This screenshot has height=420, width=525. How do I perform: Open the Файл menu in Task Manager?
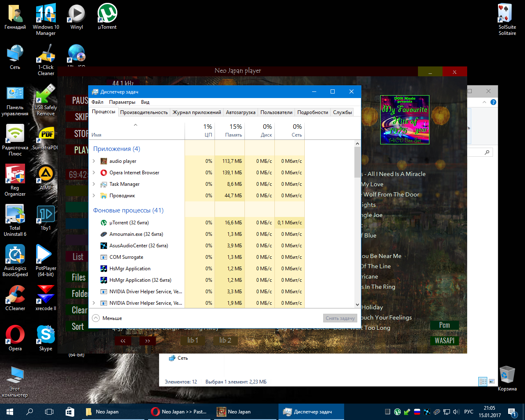(x=97, y=102)
